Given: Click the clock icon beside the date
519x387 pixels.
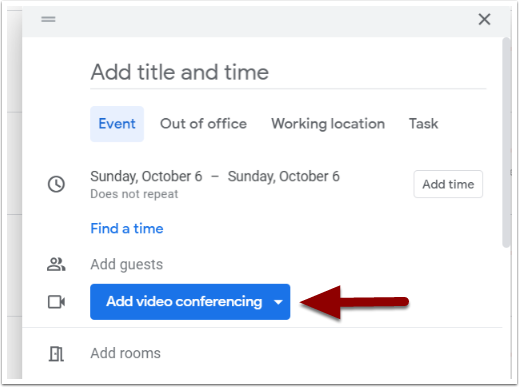Looking at the screenshot, I should (56, 184).
